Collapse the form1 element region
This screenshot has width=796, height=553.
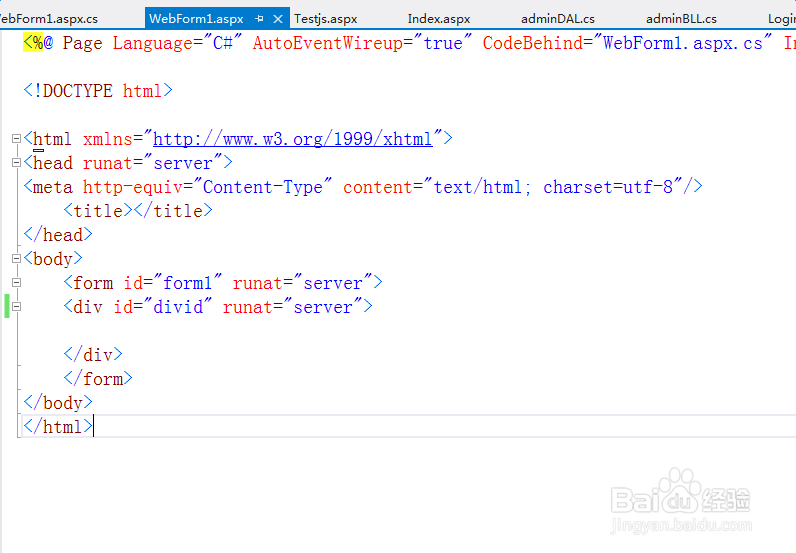point(16,282)
